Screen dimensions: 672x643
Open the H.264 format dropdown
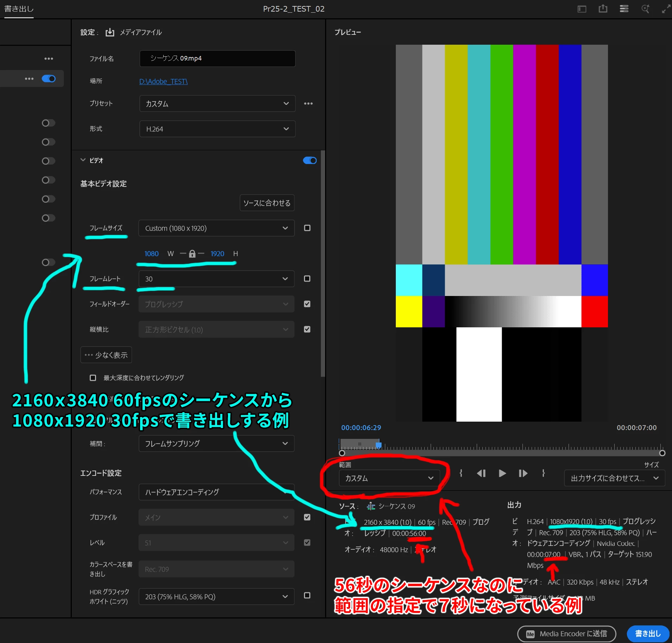(217, 129)
